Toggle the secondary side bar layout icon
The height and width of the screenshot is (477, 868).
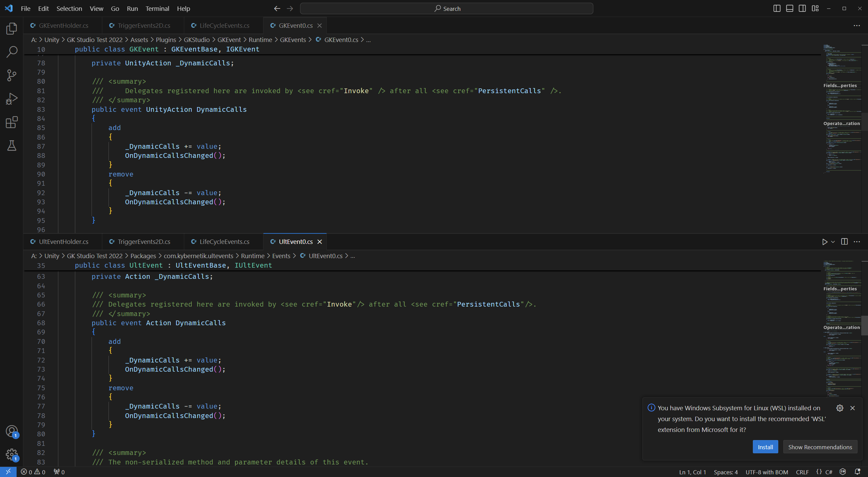point(802,8)
